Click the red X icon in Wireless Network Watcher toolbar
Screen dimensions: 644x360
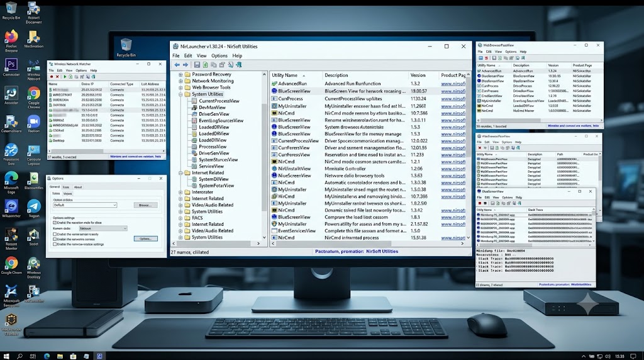(x=57, y=76)
